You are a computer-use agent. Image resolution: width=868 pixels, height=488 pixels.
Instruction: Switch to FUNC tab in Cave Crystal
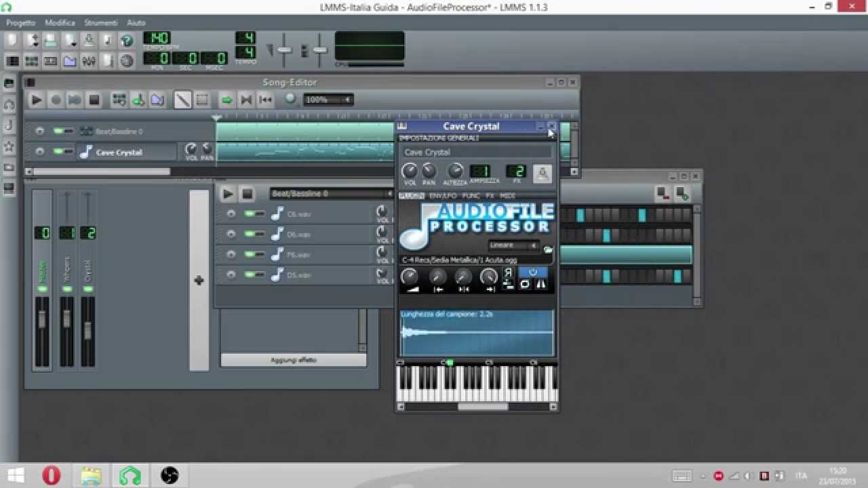[471, 196]
